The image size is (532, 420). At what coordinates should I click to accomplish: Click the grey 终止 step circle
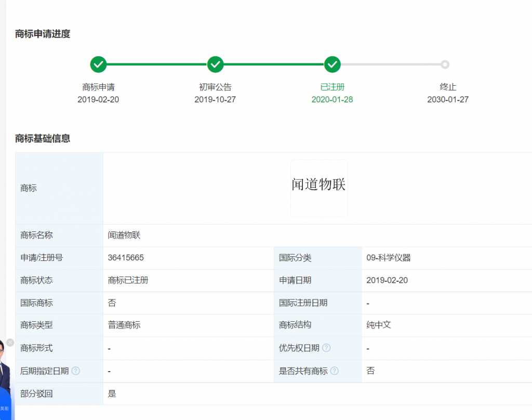445,64
